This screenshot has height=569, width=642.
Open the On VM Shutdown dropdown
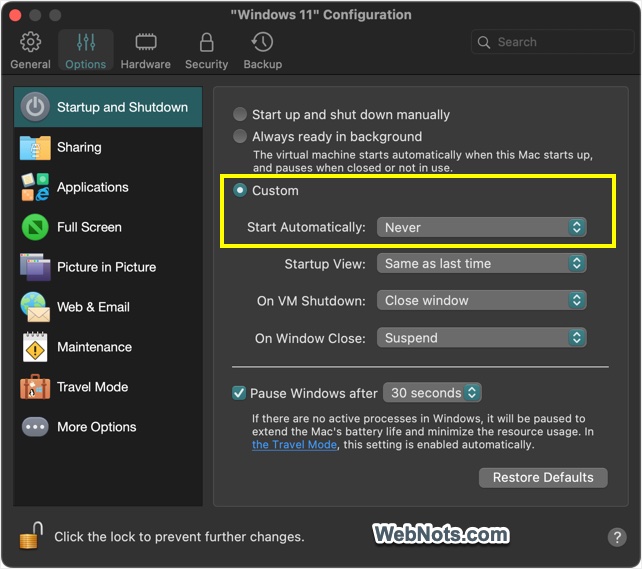[482, 300]
